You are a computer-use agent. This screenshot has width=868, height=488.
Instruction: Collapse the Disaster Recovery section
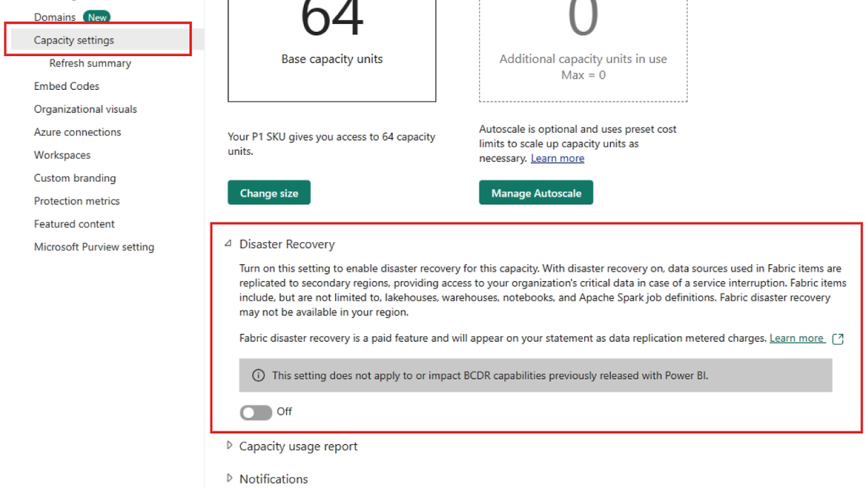pyautogui.click(x=229, y=243)
